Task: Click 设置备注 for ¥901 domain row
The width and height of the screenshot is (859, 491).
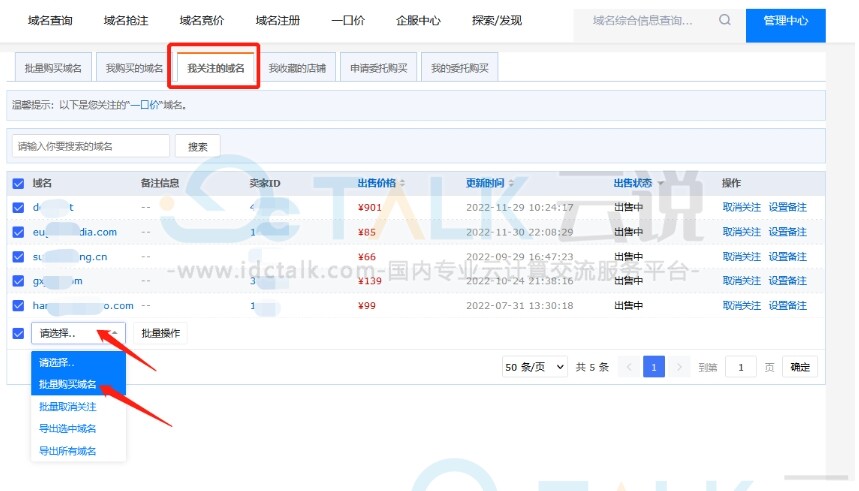Action: 787,207
